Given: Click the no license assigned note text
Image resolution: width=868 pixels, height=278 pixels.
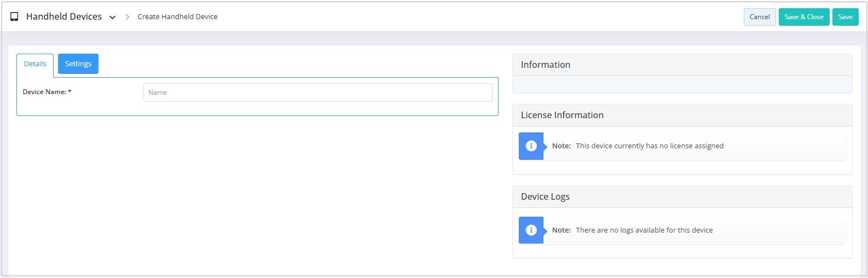Looking at the screenshot, I should [x=650, y=146].
